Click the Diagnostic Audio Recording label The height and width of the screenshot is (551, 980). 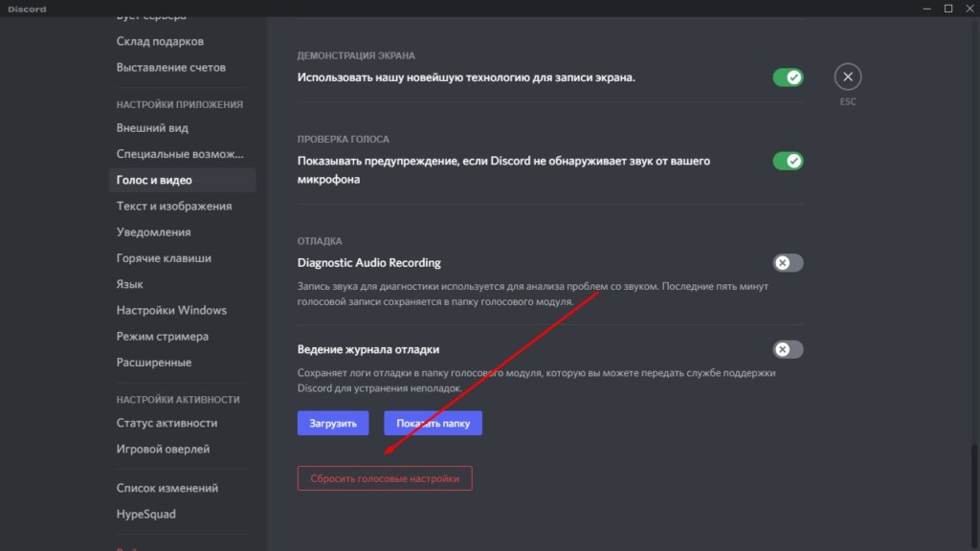pos(368,263)
